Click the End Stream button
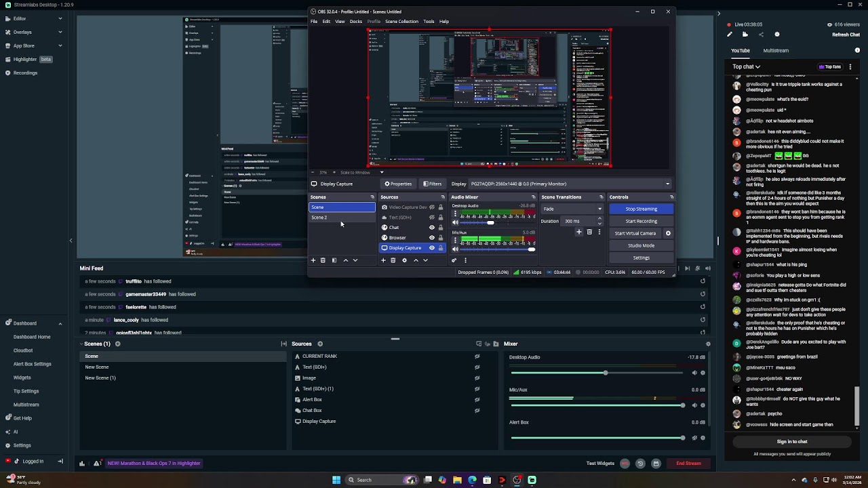 pos(688,464)
